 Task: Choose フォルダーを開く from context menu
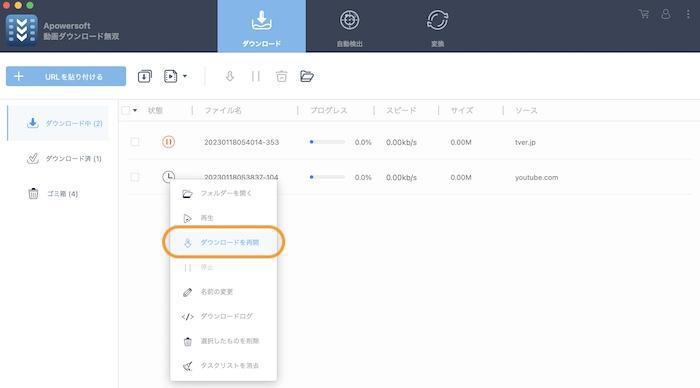click(223, 193)
